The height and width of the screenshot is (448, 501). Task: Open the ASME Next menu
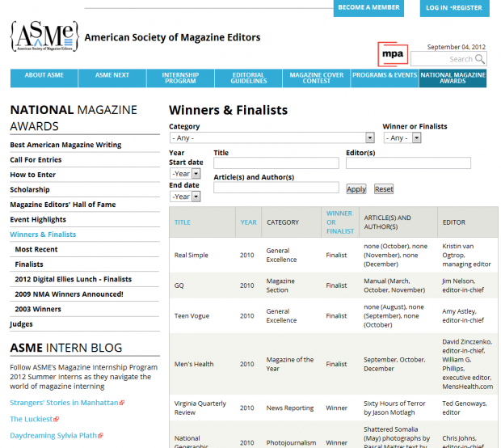112,78
